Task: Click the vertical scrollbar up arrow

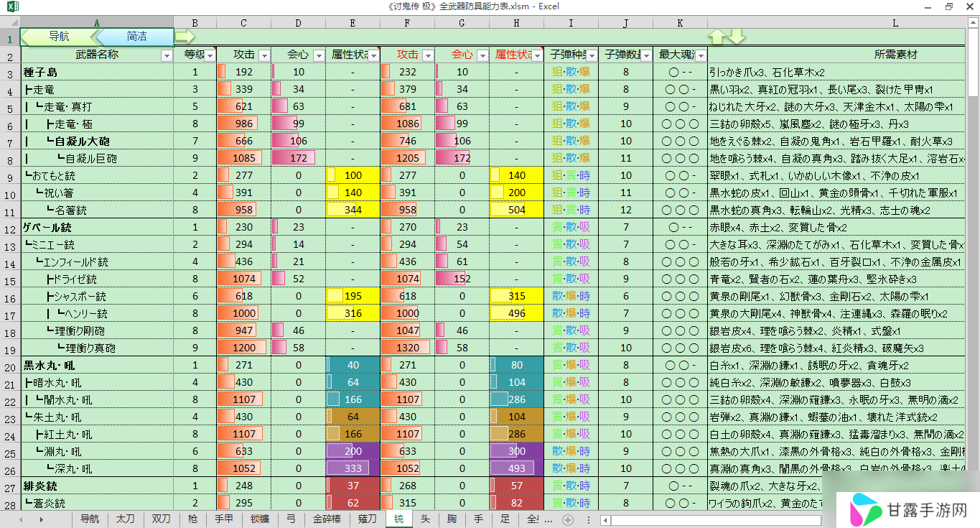Action: 973,22
